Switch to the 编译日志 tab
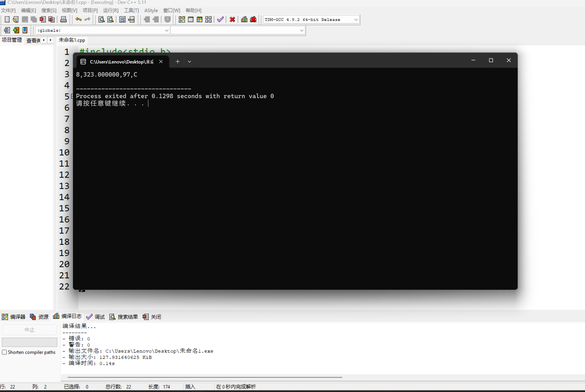The height and width of the screenshot is (392, 585). (67, 316)
